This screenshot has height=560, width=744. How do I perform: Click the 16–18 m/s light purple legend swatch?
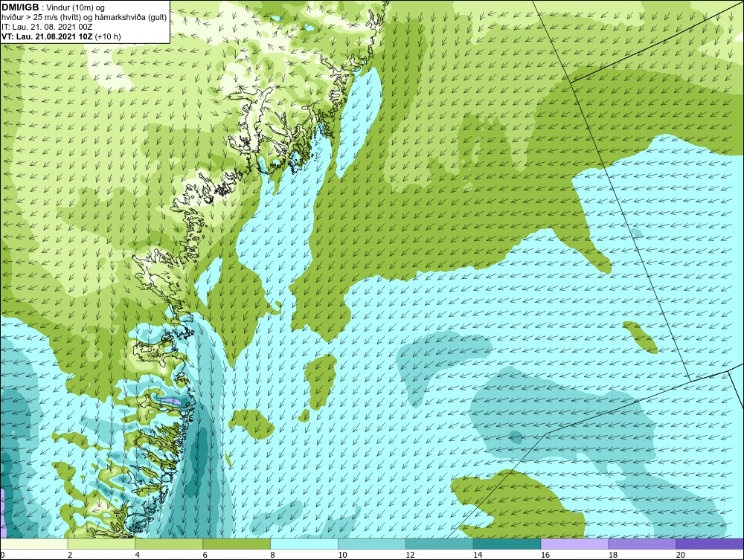coord(574,544)
